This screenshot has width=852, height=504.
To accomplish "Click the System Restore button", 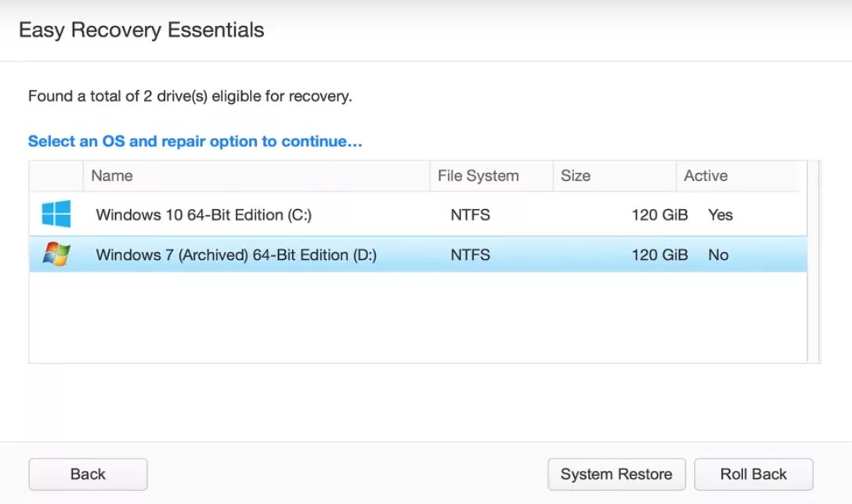I will [x=616, y=474].
